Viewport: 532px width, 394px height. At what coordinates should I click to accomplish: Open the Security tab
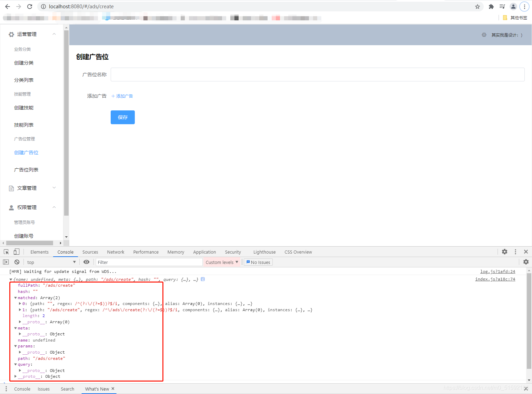(x=233, y=252)
